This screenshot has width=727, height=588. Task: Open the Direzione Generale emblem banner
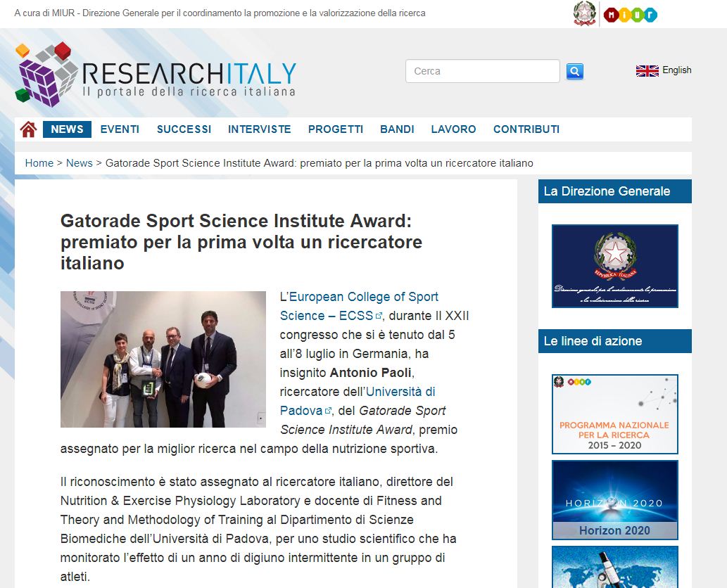coord(615,266)
